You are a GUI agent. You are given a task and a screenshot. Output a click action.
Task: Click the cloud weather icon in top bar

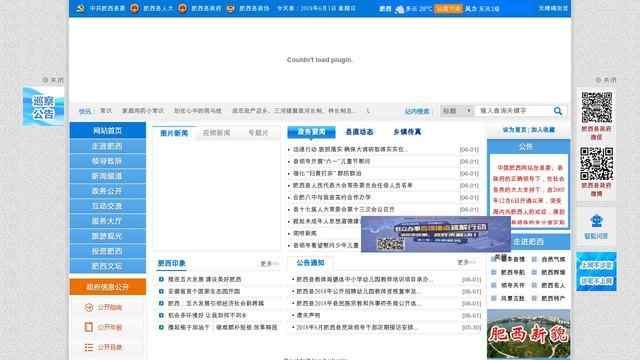(399, 9)
